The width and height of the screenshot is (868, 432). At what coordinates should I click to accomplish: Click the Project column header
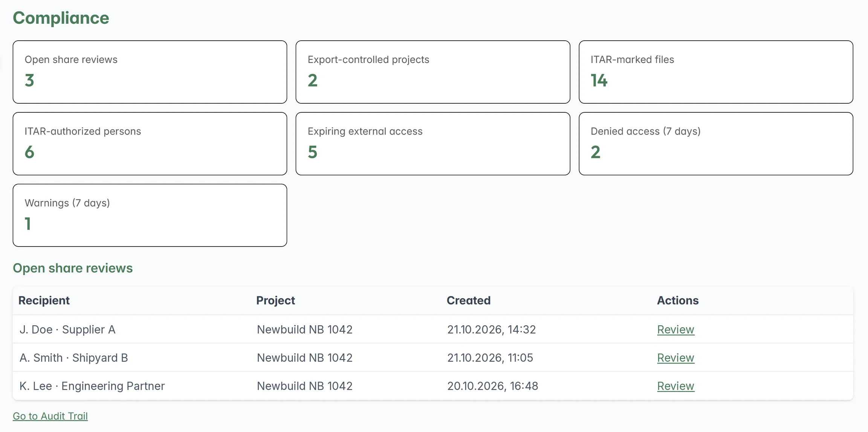tap(275, 300)
